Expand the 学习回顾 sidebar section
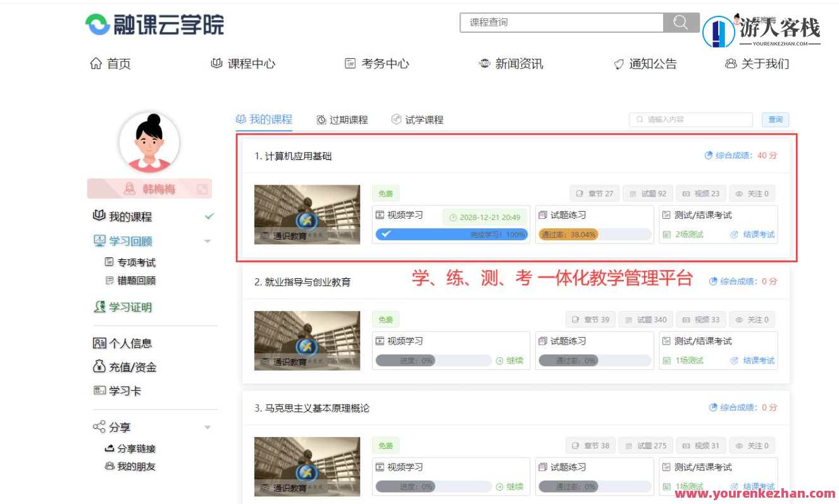Screen dimensions: 839x504 click(208, 241)
